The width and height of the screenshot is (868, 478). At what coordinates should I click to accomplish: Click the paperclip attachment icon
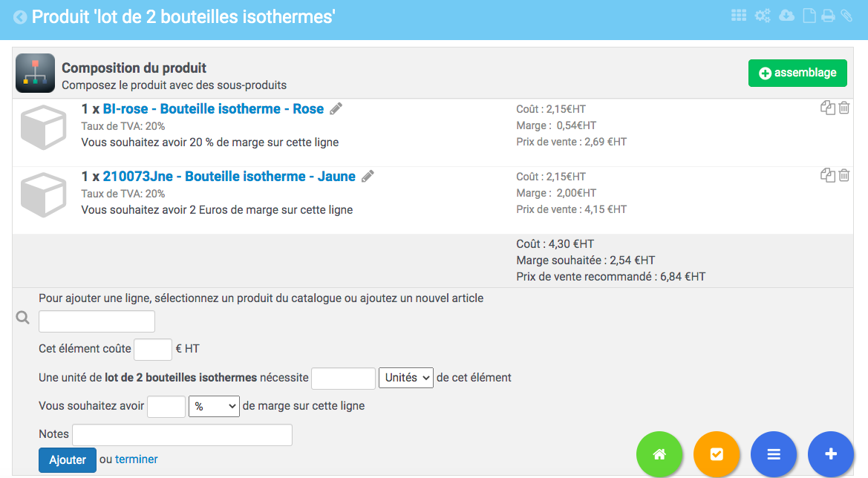click(x=846, y=16)
